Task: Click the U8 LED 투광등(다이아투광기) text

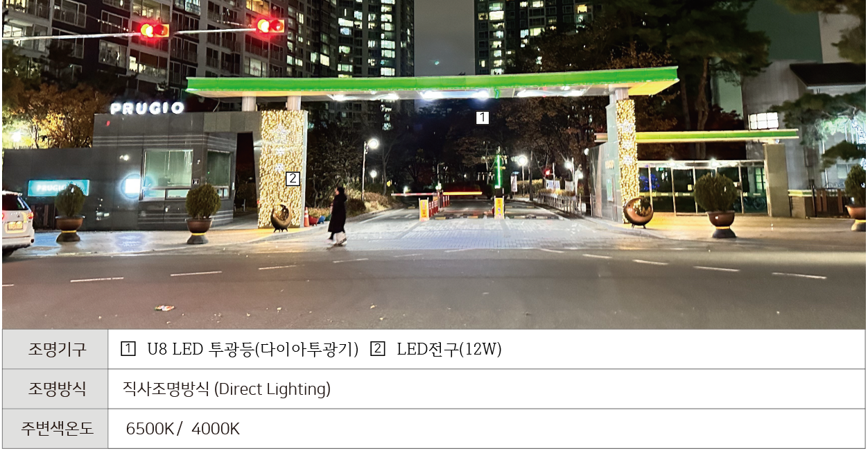Action: [252, 350]
